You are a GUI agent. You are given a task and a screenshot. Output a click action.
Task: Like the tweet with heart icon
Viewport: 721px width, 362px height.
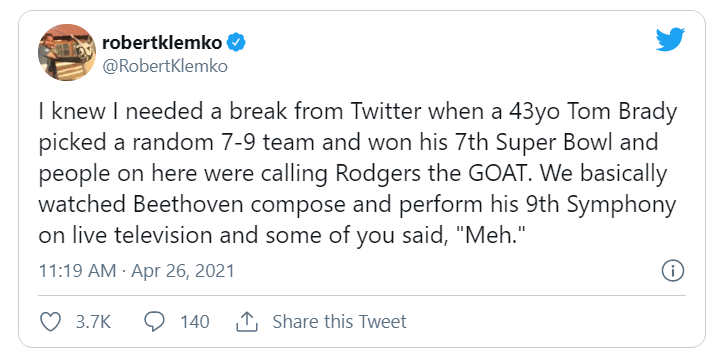point(51,322)
